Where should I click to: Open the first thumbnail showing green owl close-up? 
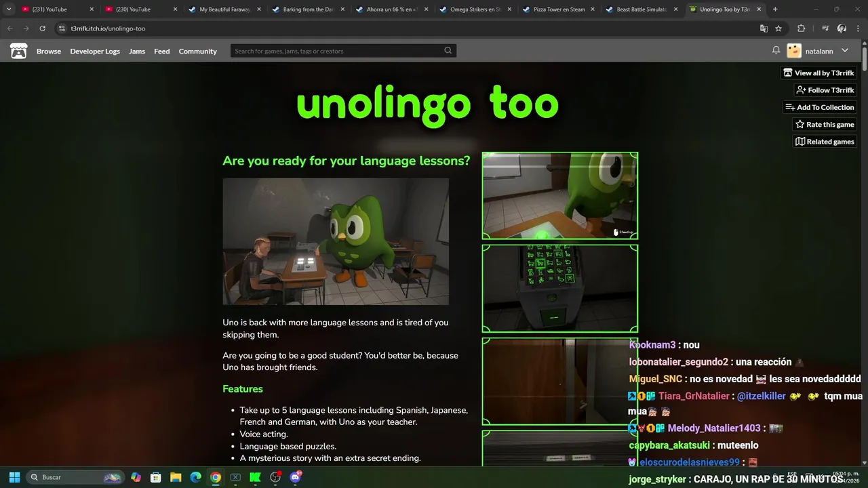(x=560, y=196)
